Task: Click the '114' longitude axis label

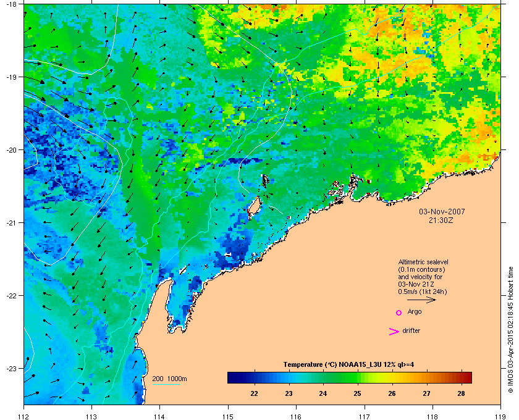Action: [159, 416]
